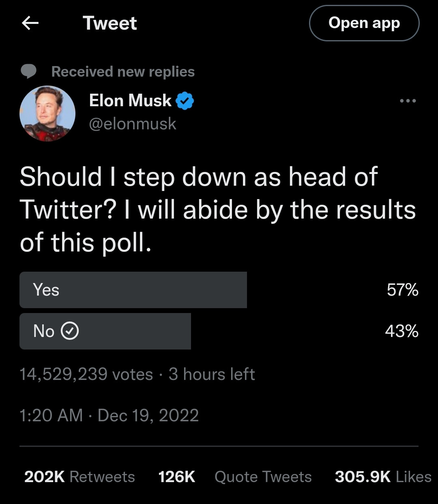Open the @elonmusk handle link

(x=133, y=124)
